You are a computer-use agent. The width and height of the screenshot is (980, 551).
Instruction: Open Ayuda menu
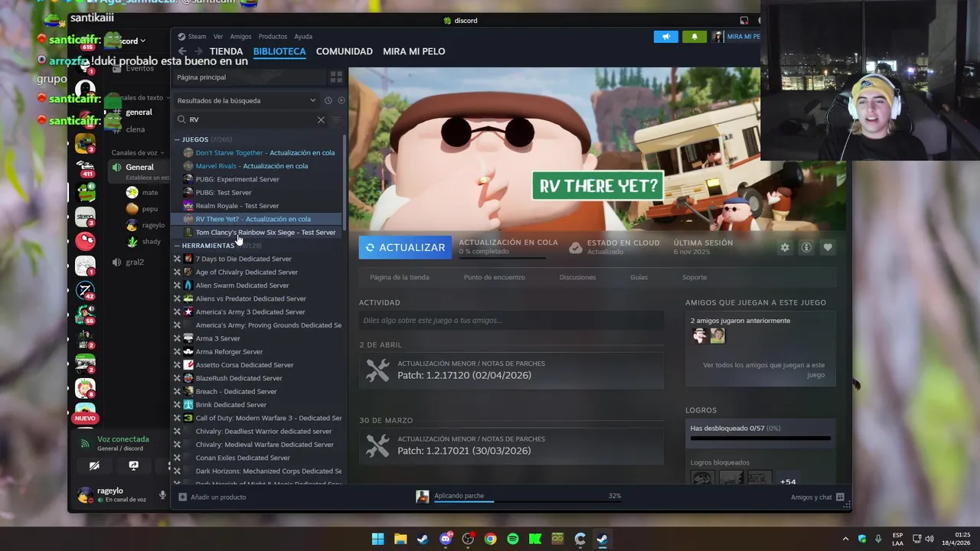point(303,36)
